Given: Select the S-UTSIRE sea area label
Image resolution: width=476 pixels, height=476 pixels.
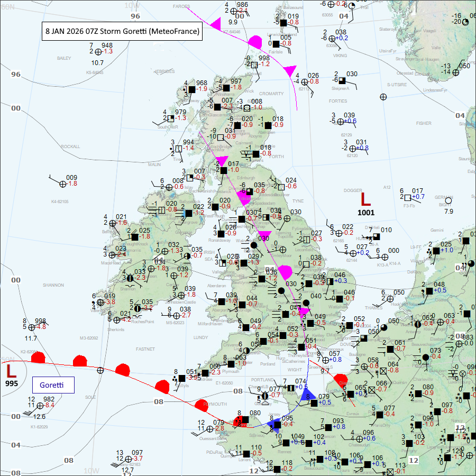Looking at the screenshot, I should [x=397, y=85].
